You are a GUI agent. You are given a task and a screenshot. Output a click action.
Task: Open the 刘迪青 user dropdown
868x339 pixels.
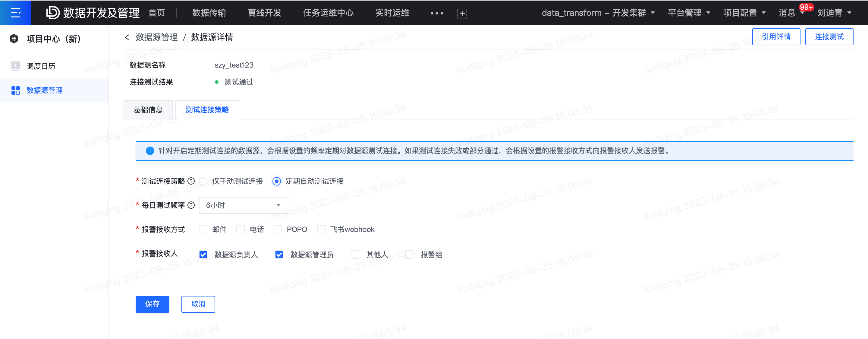click(x=834, y=13)
